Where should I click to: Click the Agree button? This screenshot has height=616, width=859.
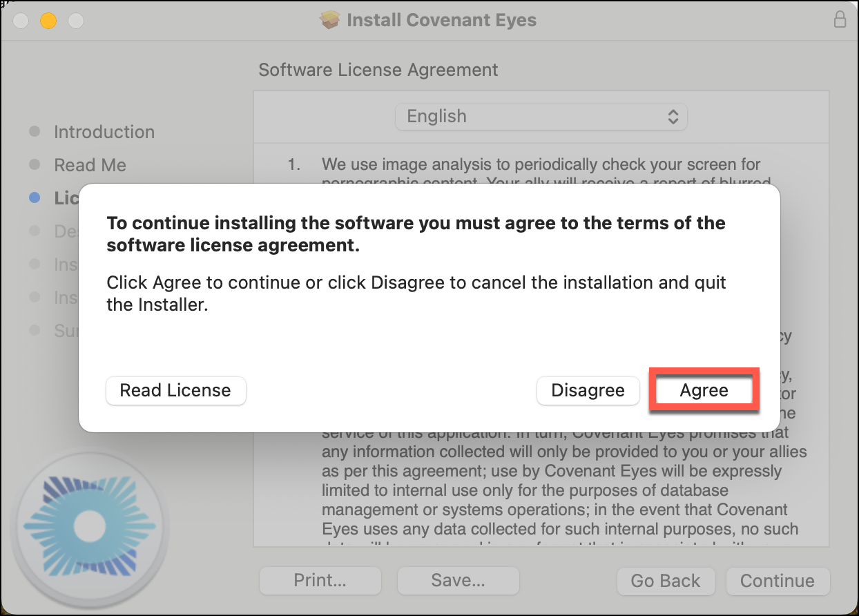(704, 390)
